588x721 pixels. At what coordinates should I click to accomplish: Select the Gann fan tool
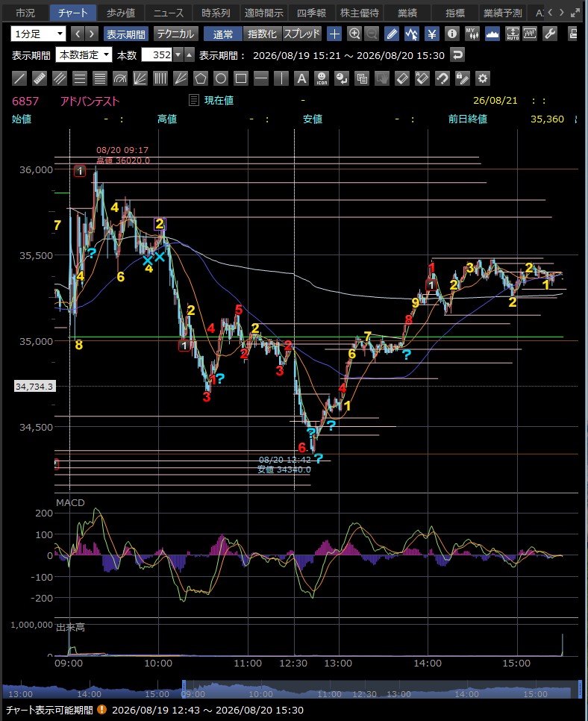[x=181, y=78]
